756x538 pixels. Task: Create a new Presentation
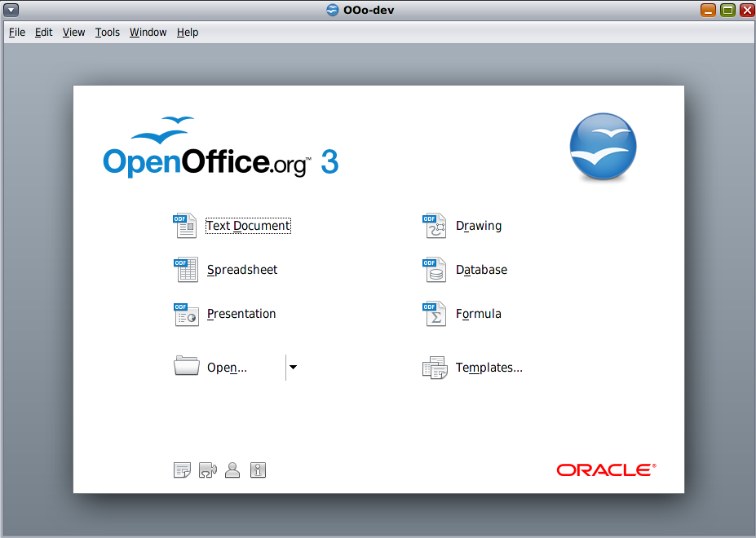241,314
